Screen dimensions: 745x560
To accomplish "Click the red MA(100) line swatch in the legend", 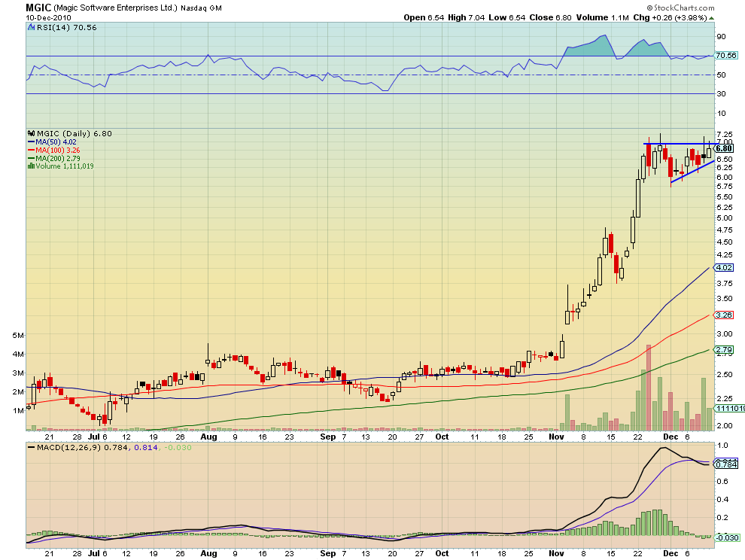I will [32, 151].
